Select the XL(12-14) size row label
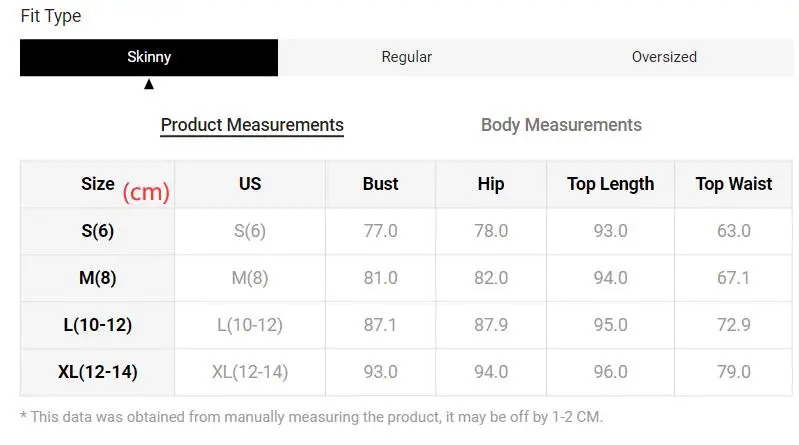The height and width of the screenshot is (445, 799). coord(98,372)
